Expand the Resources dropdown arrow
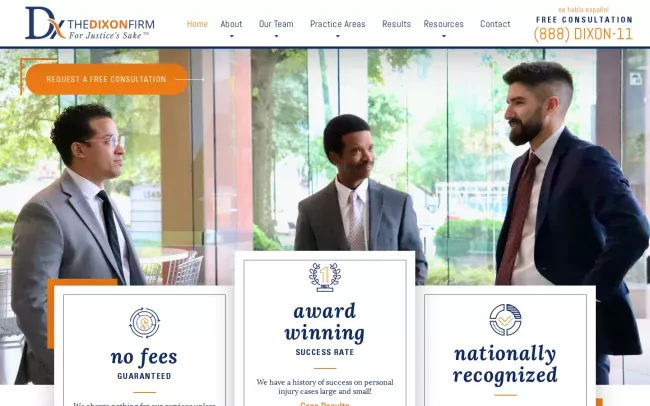The image size is (650, 406). (x=444, y=36)
